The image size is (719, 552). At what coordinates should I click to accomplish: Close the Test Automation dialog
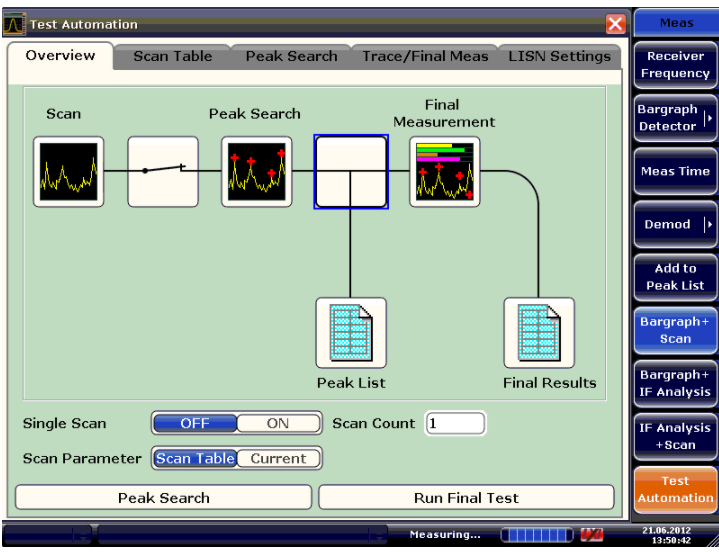(x=615, y=24)
